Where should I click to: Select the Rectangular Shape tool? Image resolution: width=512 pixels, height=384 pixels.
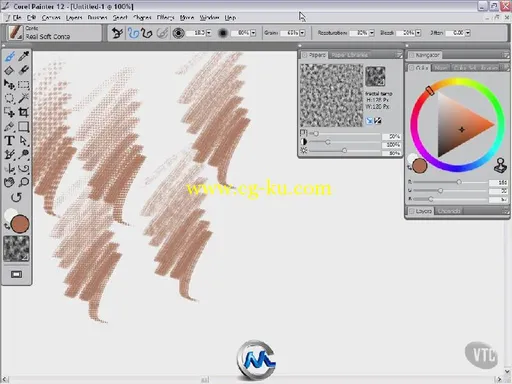tap(23, 127)
